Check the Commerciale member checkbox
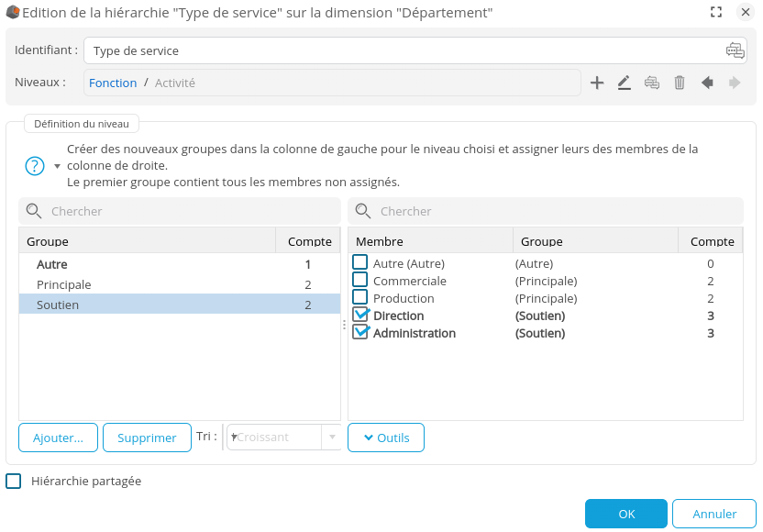 (x=360, y=280)
